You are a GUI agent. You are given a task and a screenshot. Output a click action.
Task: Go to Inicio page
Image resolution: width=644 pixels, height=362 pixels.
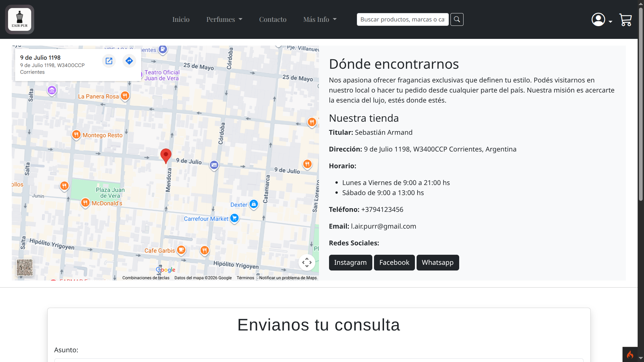(181, 19)
